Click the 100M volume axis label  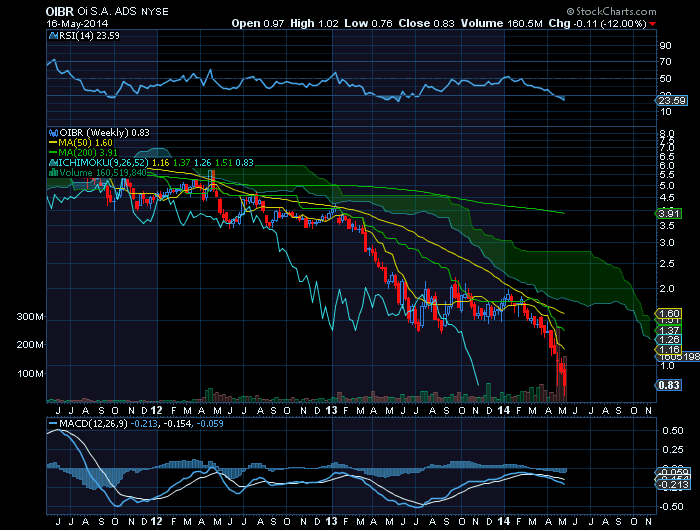(30, 373)
